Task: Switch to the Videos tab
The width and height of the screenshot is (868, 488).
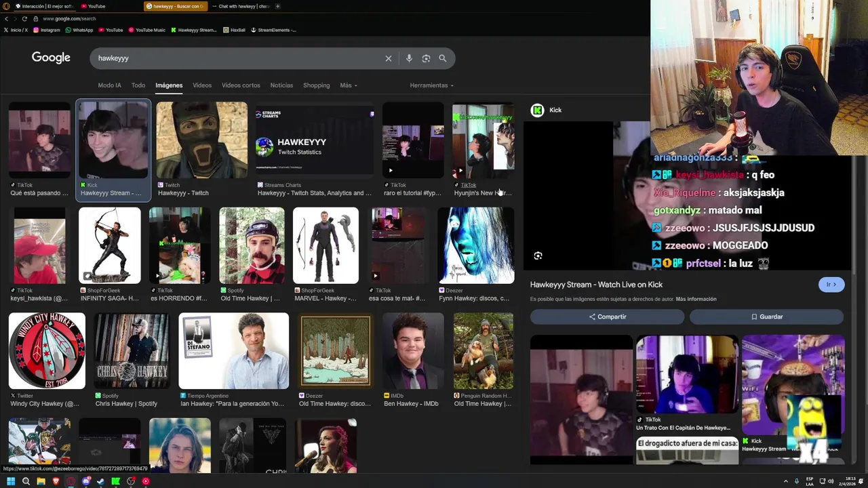Action: 202,85
